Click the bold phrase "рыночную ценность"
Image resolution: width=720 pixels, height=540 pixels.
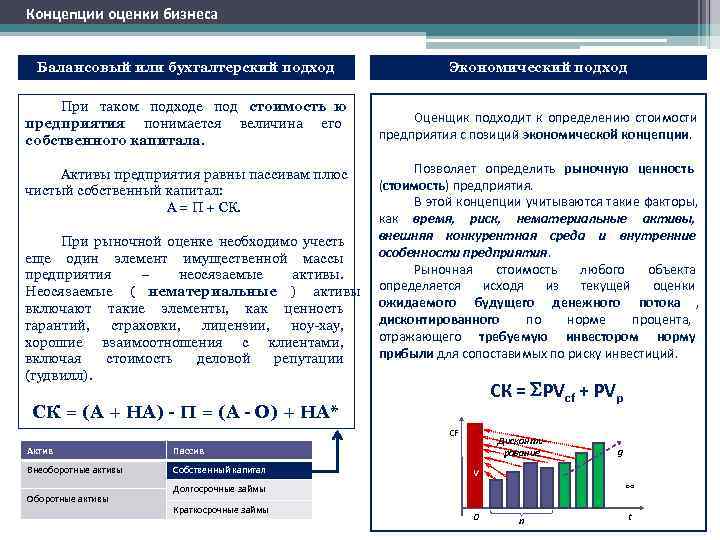pos(629,169)
